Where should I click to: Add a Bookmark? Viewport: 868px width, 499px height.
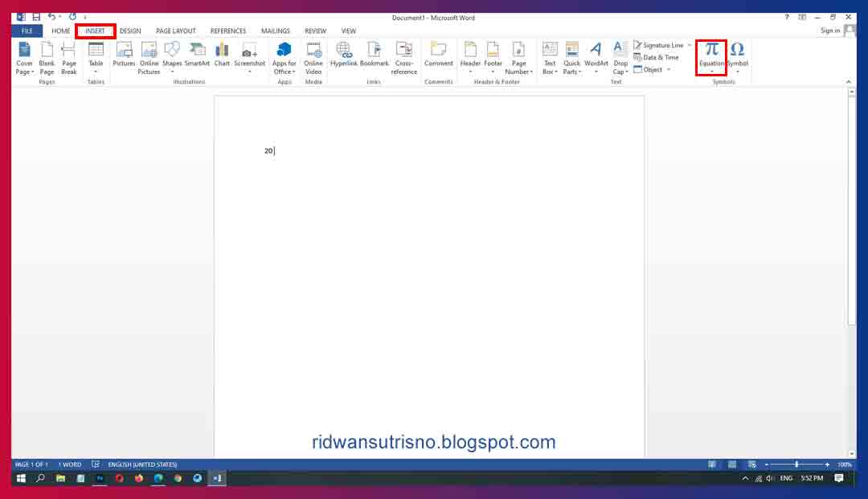click(374, 56)
